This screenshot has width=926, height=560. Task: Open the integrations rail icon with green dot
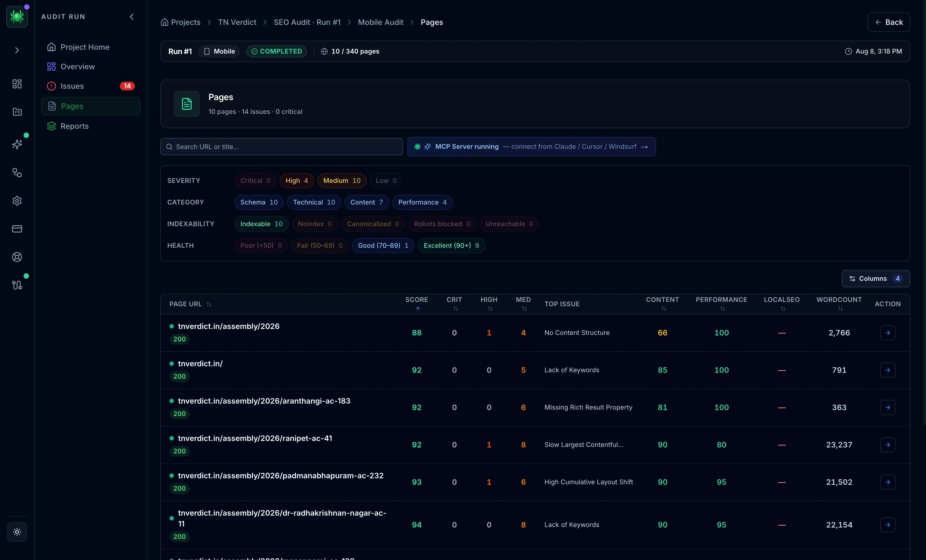pyautogui.click(x=17, y=285)
